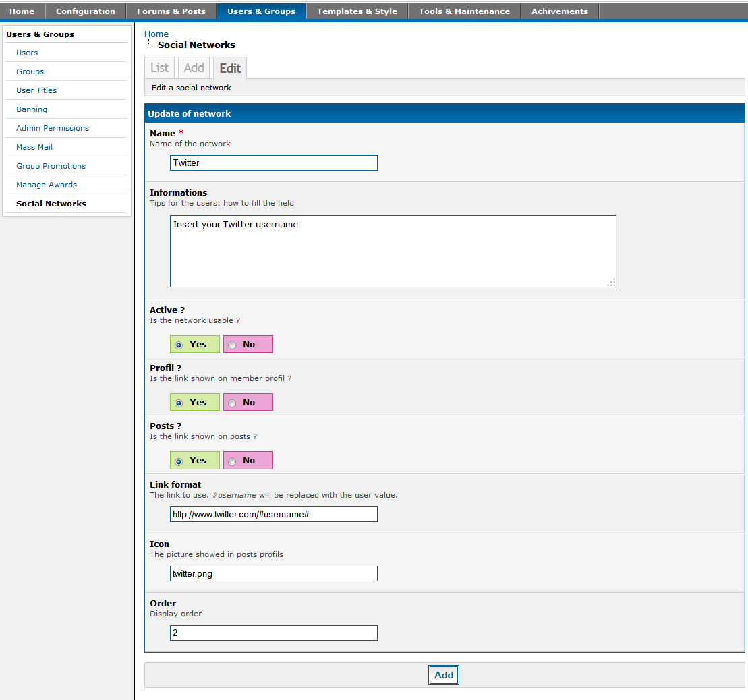The width and height of the screenshot is (748, 700).
Task: Go to Admin Permissions page
Action: tap(53, 128)
